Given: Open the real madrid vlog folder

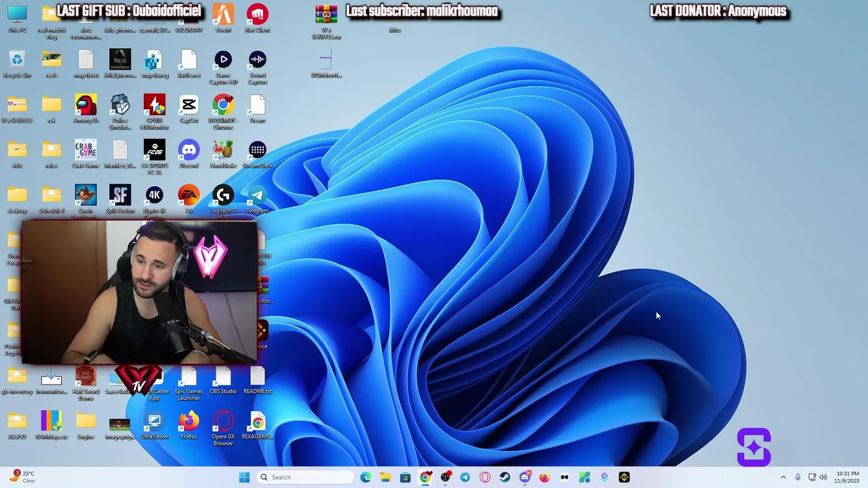Looking at the screenshot, I should [52, 22].
